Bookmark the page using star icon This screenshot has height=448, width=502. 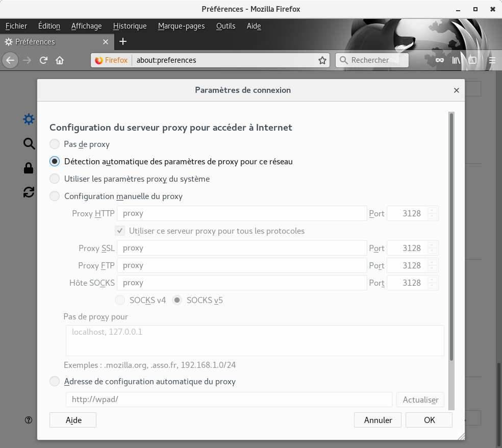pyautogui.click(x=322, y=60)
